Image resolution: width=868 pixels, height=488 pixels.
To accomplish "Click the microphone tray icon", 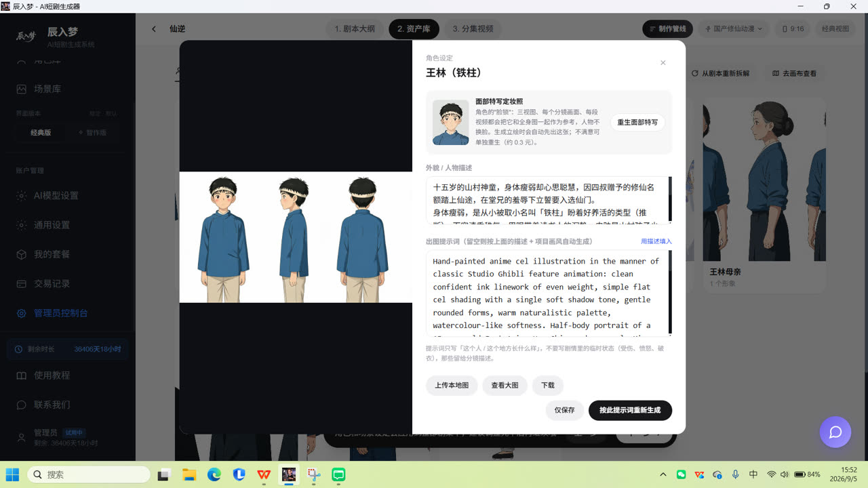I will coord(736,474).
